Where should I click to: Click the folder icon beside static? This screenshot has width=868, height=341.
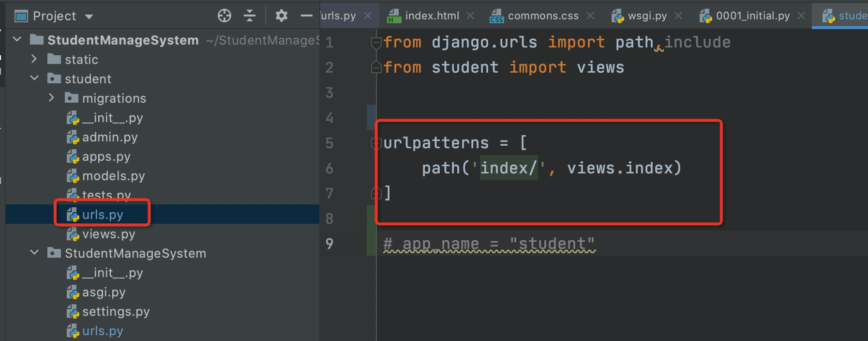(54, 59)
